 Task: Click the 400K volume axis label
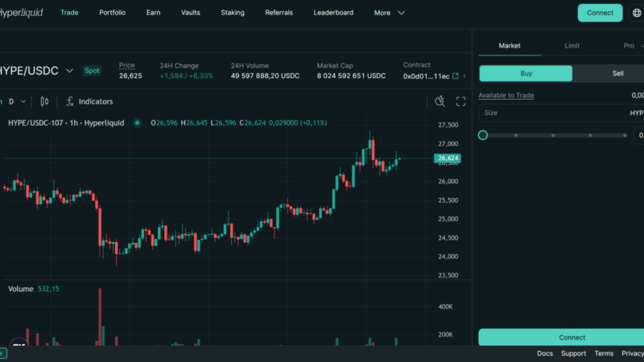point(445,306)
